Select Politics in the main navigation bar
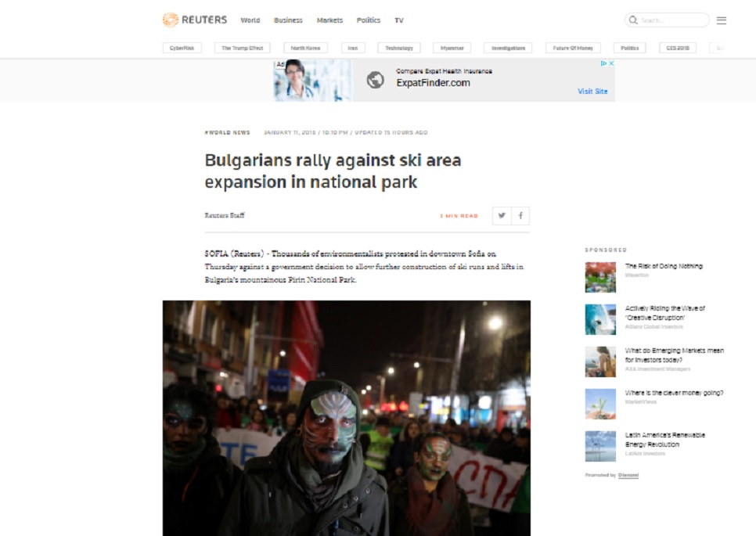This screenshot has height=536, width=756. tap(369, 20)
